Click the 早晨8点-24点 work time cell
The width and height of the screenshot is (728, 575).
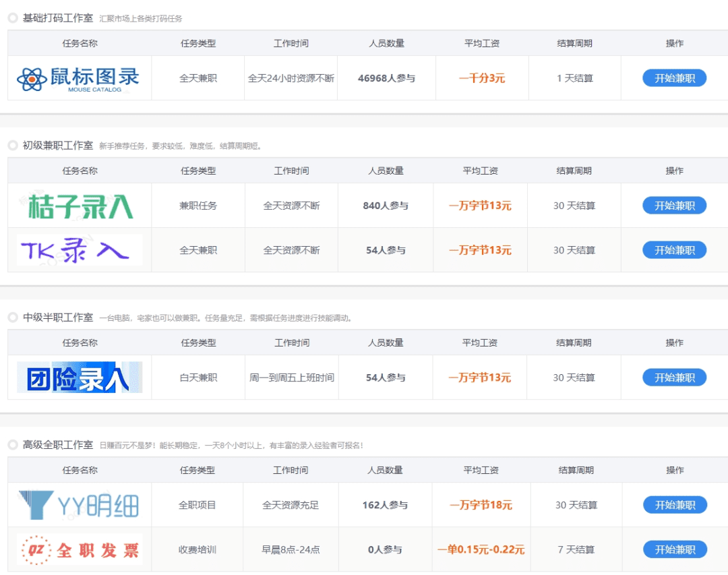tap(291, 550)
